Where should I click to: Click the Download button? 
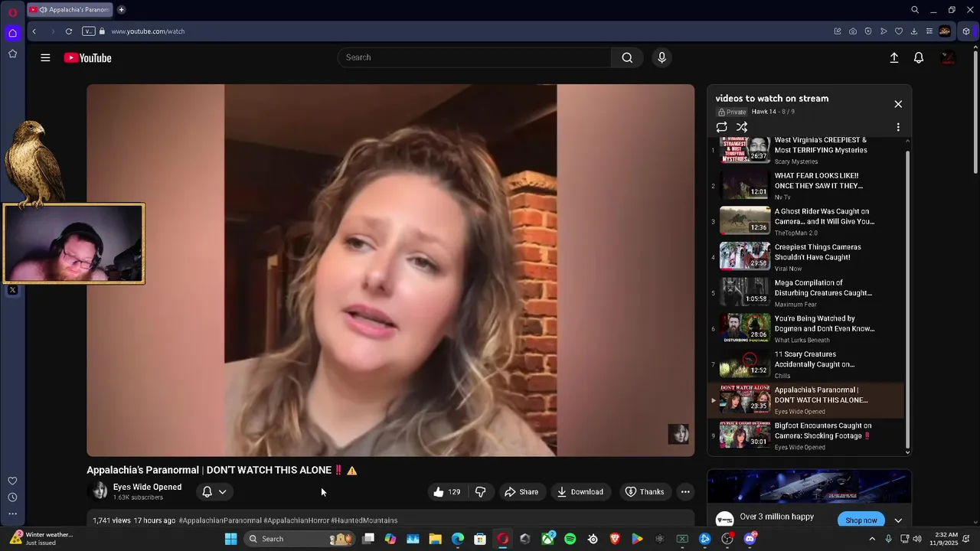pos(580,492)
